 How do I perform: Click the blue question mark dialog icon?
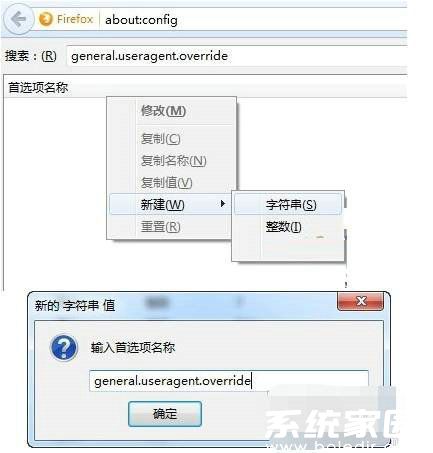64,348
